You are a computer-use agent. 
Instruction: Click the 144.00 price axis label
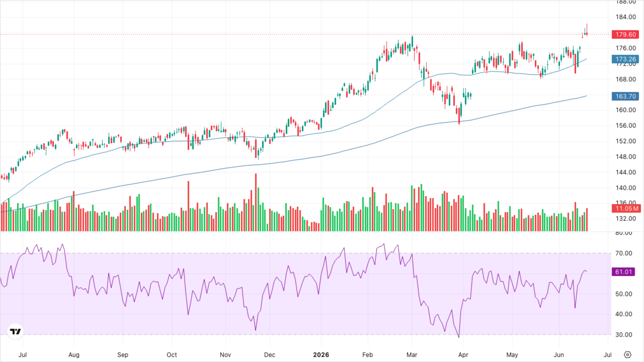(x=626, y=172)
